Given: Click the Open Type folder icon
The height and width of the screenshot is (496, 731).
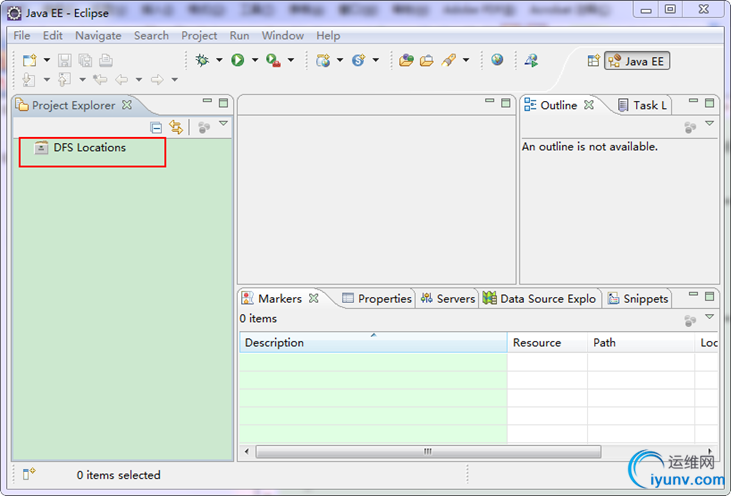Looking at the screenshot, I should [x=406, y=60].
